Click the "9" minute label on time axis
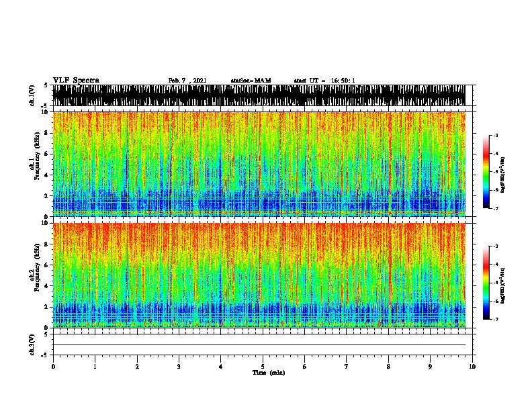532x411 pixels. tap(430, 367)
